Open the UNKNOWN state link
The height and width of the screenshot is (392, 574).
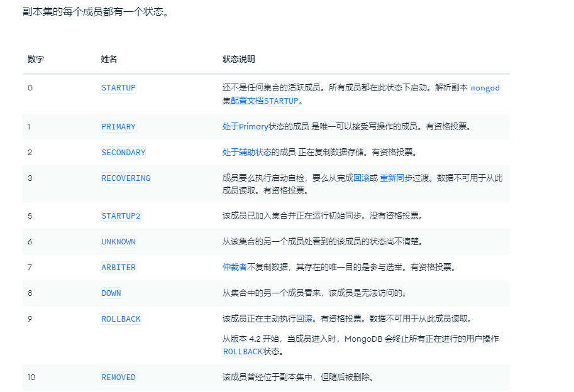(x=118, y=242)
